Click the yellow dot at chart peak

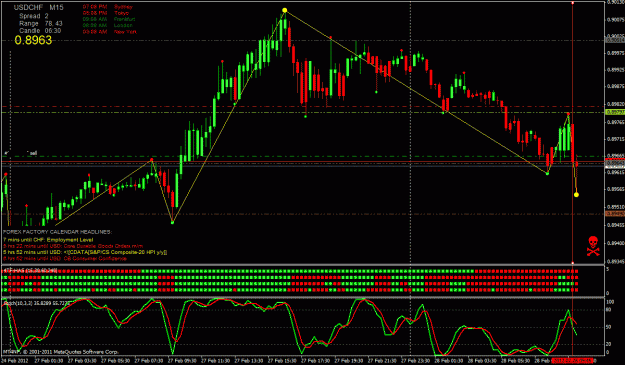click(284, 10)
